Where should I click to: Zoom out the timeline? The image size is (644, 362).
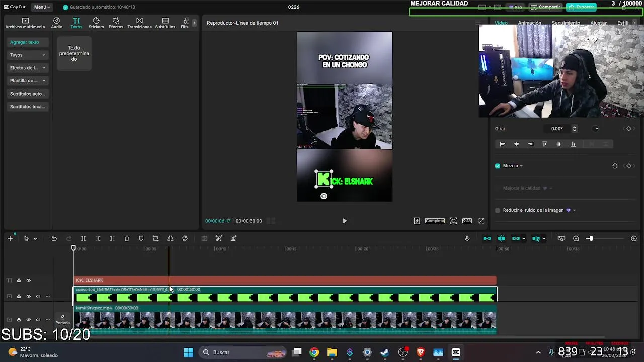(x=576, y=238)
